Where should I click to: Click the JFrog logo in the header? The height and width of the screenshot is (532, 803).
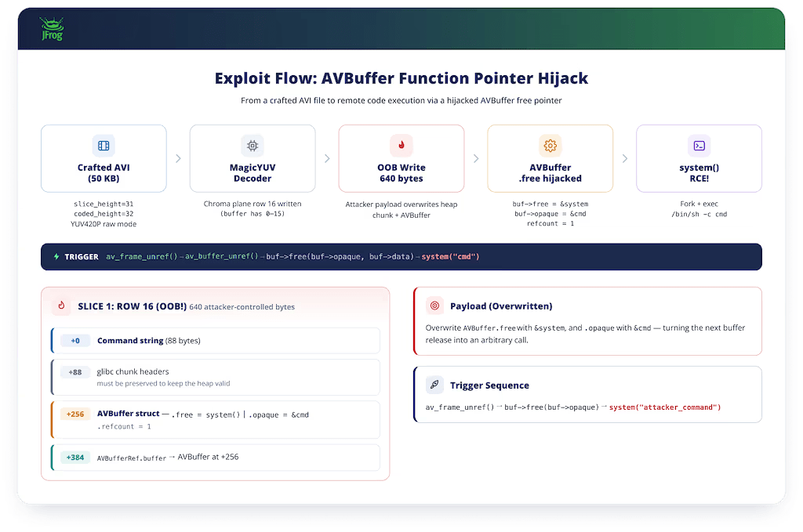coord(52,29)
